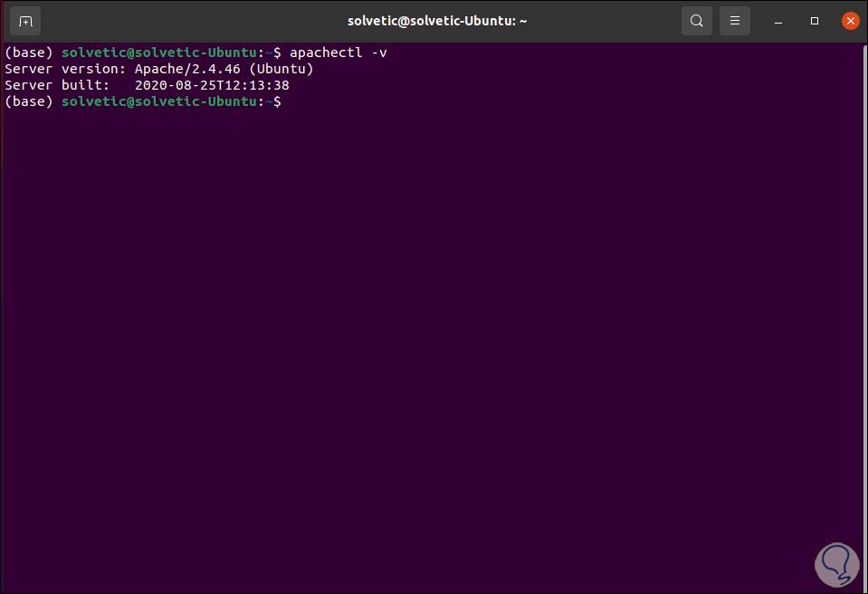Click the typed command apachectl -v
This screenshot has width=868, height=594.
tap(339, 53)
